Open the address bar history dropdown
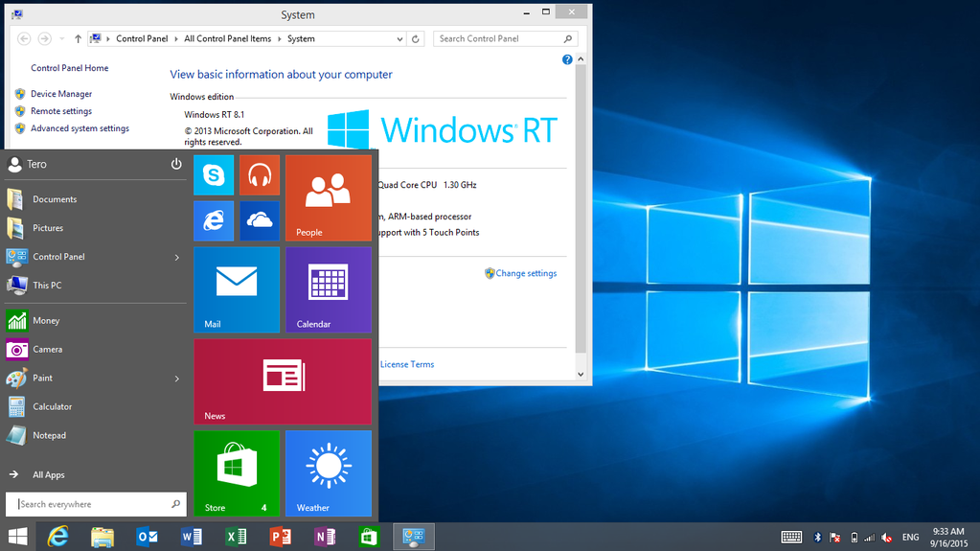Image resolution: width=980 pixels, height=551 pixels. 399,39
